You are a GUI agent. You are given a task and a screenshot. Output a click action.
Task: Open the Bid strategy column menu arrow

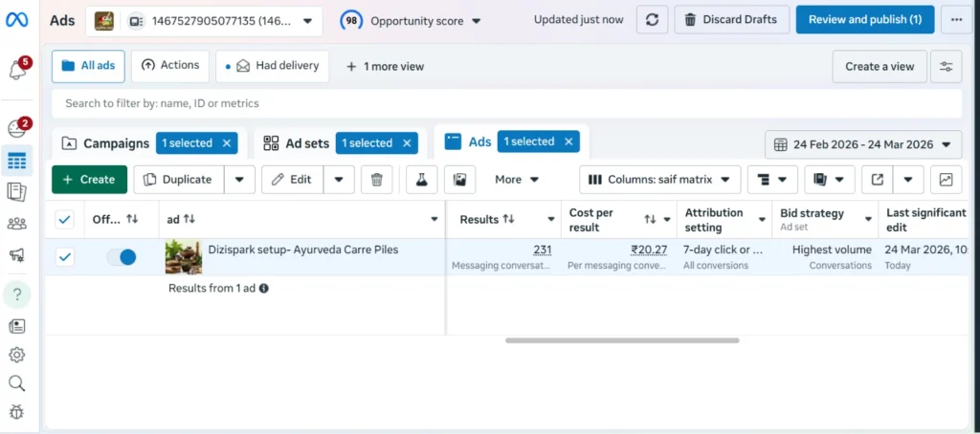868,219
